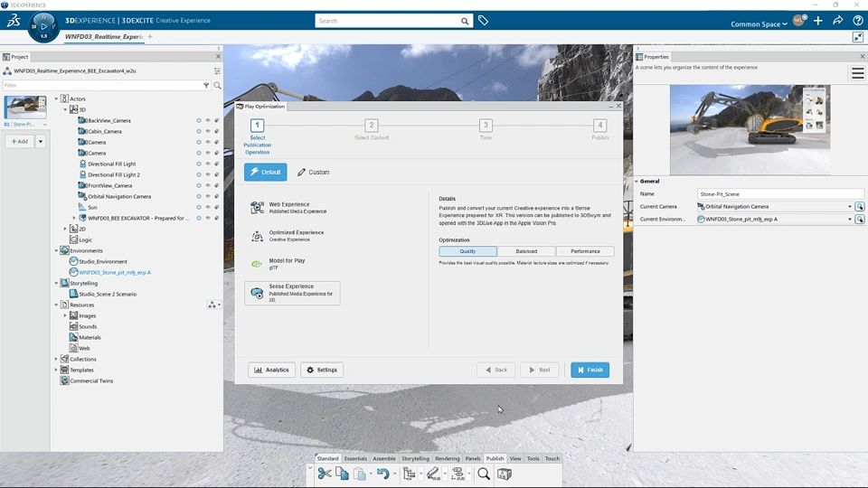Open the Properties panel hamburger menu
Image resolution: width=868 pixels, height=488 pixels.
point(858,73)
